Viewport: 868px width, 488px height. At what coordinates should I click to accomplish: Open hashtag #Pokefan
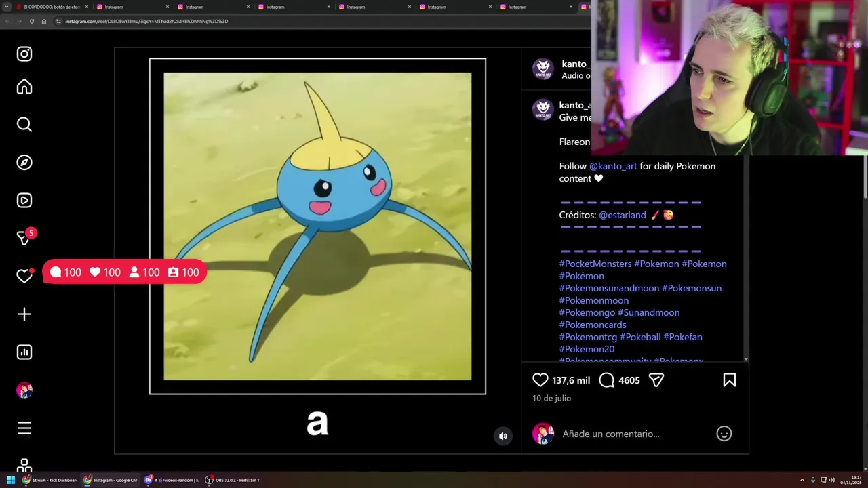point(683,337)
